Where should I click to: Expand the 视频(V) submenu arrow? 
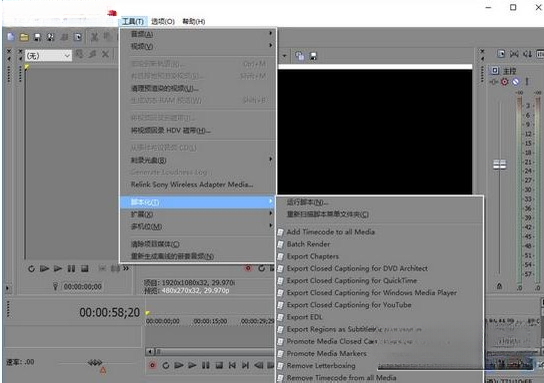[x=270, y=45]
